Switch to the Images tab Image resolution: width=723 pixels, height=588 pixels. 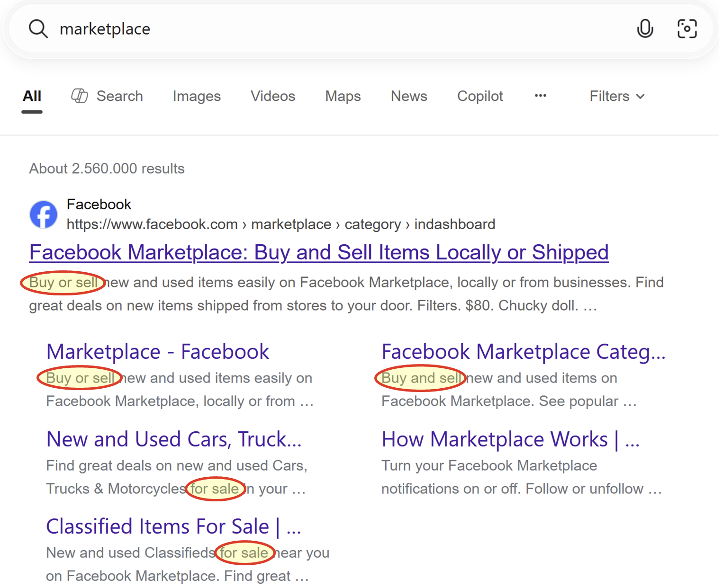tap(197, 96)
